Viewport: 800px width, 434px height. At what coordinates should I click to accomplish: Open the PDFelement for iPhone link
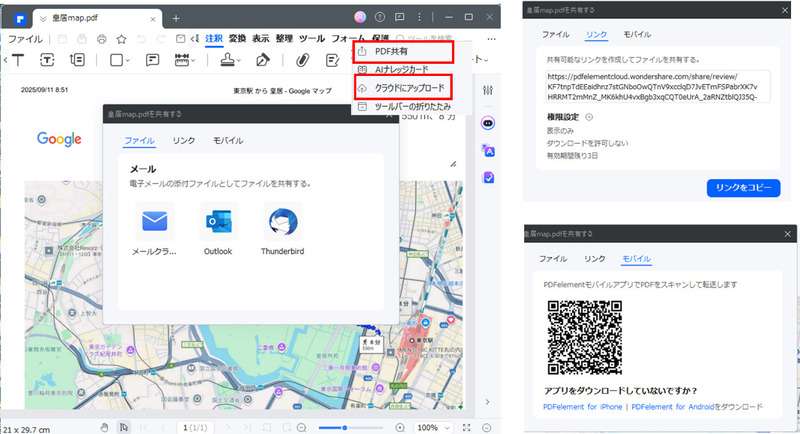pyautogui.click(x=583, y=407)
